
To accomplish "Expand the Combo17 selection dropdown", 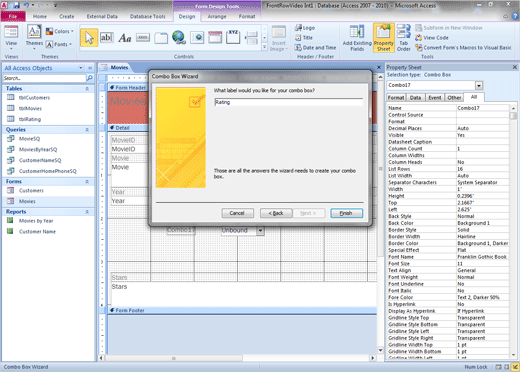I will pos(479,85).
